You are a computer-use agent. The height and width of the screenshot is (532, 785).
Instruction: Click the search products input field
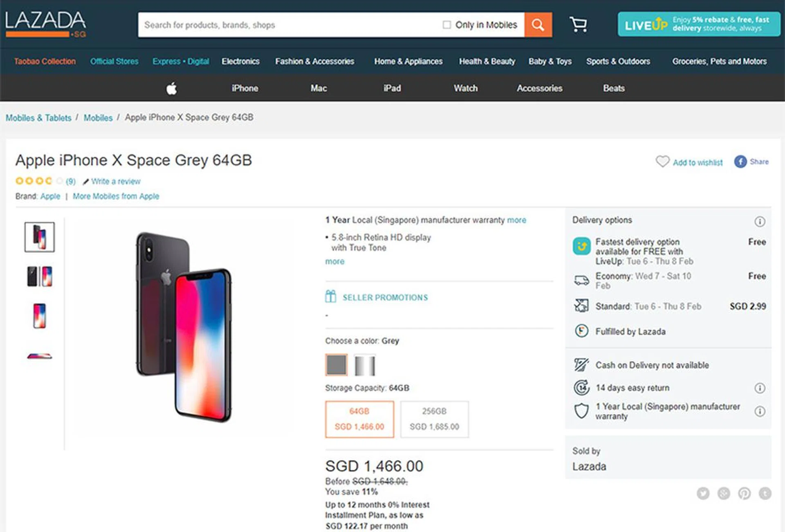click(x=286, y=25)
